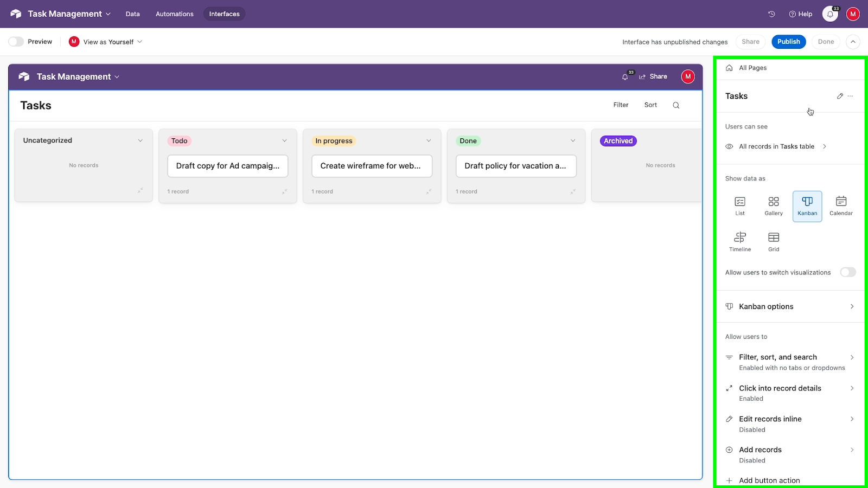Click the Publish button
Screen dimensions: 868x488
point(789,42)
